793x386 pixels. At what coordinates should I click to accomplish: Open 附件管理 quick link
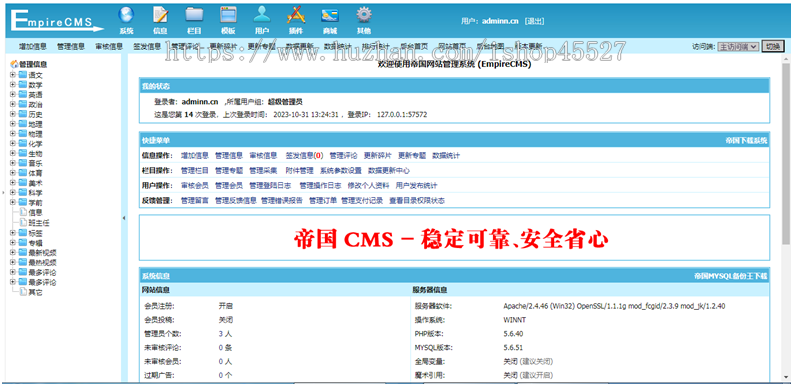299,170
